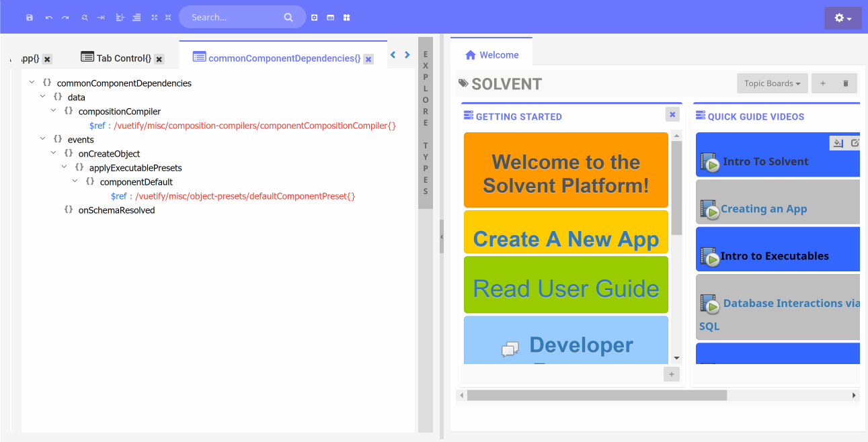Click the plus icon next to Topic Boards
This screenshot has height=442, width=868.
822,83
